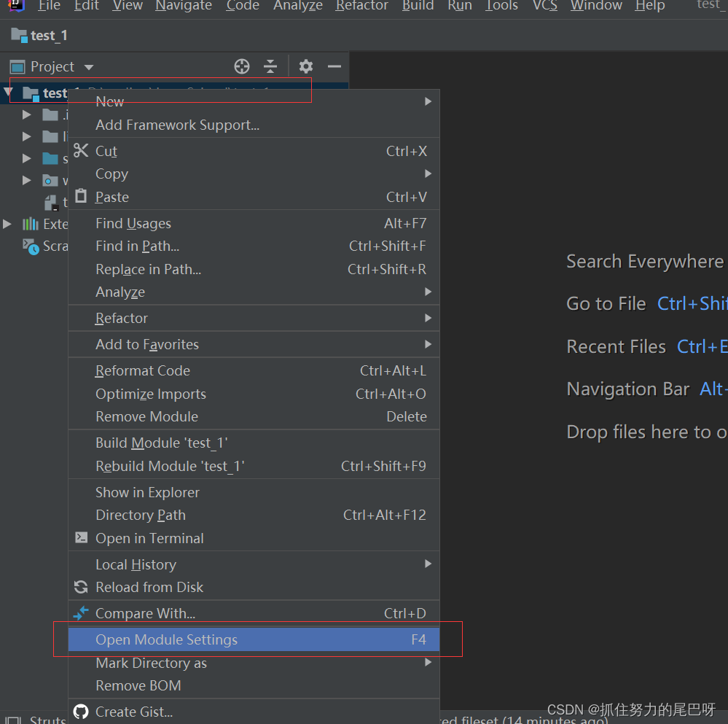Open the Tools menu
The width and height of the screenshot is (728, 724).
[x=501, y=6]
